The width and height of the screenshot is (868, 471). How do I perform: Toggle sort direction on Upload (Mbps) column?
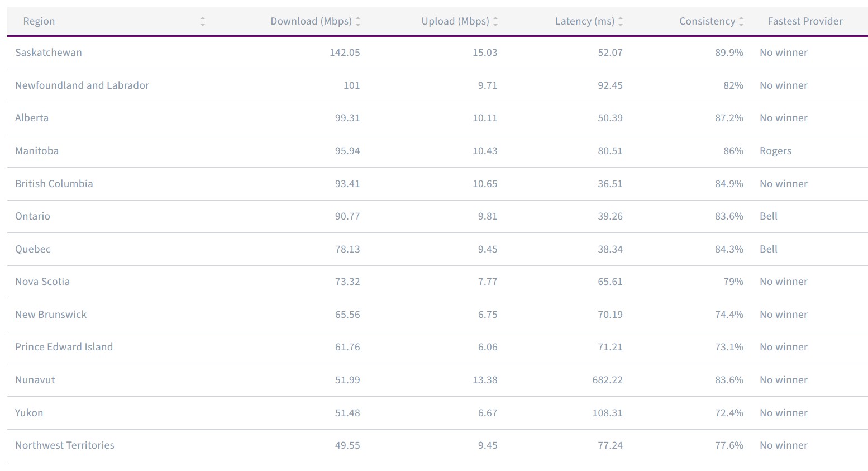(x=495, y=21)
